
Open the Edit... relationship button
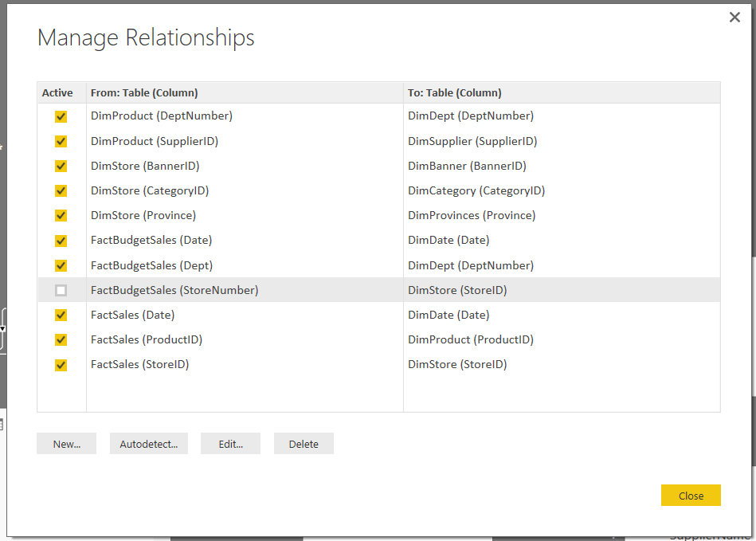click(230, 444)
